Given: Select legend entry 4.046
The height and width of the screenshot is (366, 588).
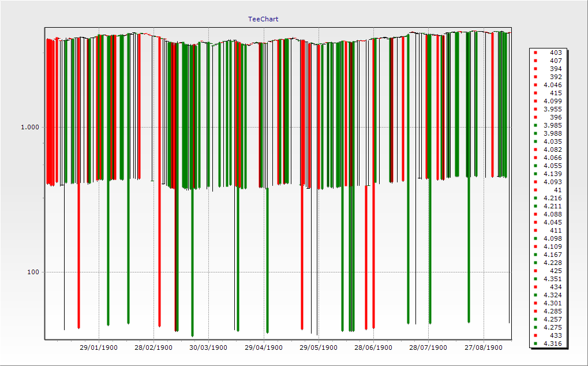Looking at the screenshot, I should 548,85.
